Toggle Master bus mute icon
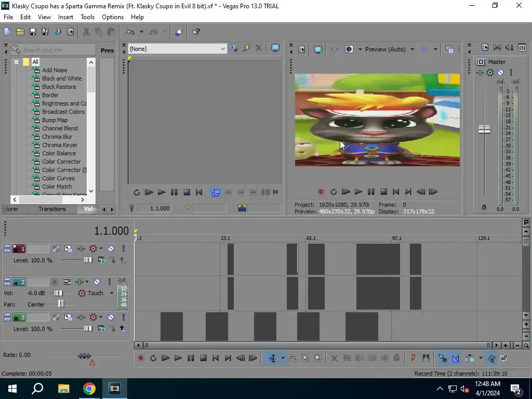 coord(500,72)
